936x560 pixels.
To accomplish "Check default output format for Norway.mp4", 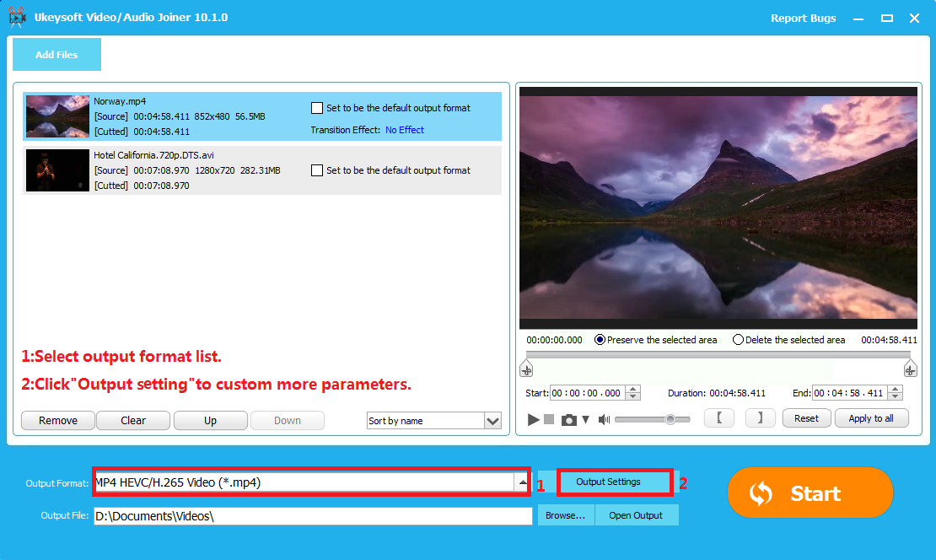I will point(317,108).
